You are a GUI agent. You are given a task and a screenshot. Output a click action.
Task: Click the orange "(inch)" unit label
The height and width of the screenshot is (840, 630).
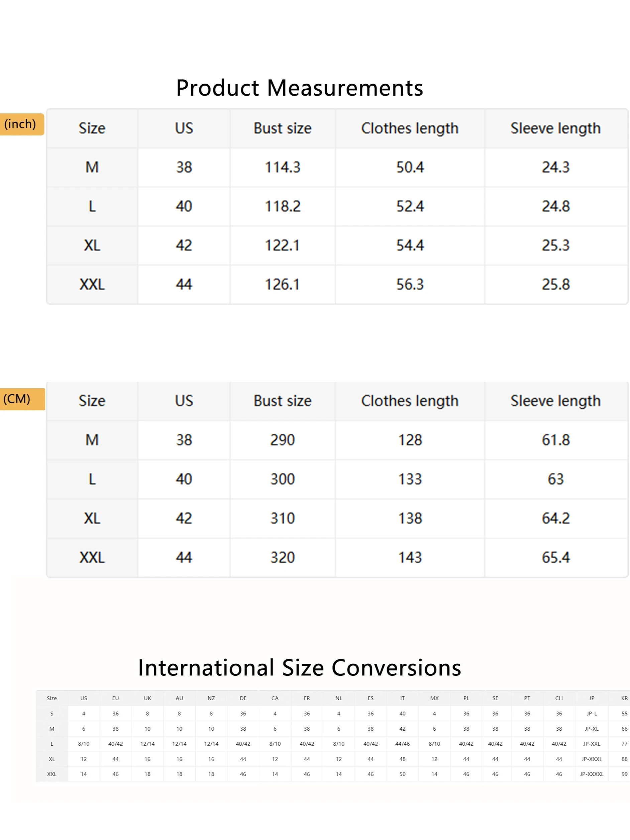click(20, 124)
